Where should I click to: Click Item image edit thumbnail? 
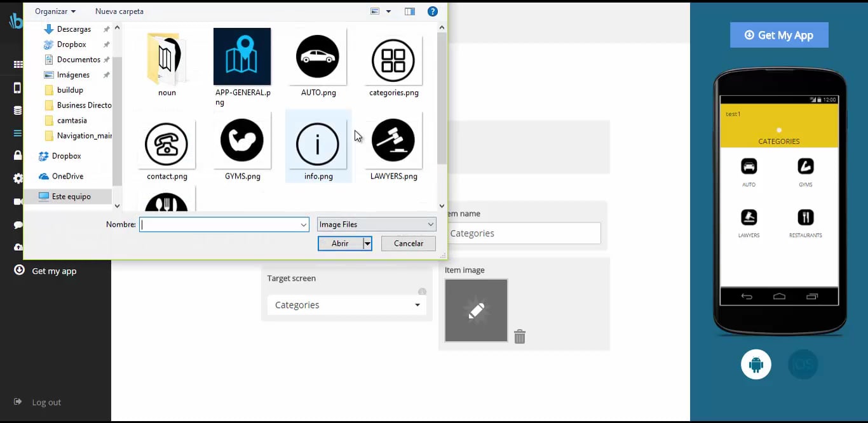point(477,311)
